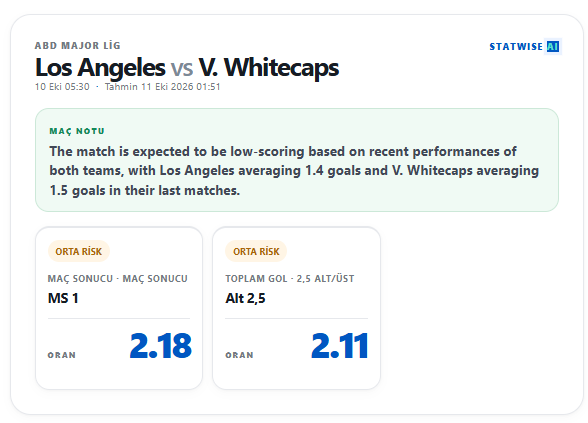The width and height of the screenshot is (588, 423).
Task: Click the ORAN label under MS 1
Action: pyautogui.click(x=62, y=355)
